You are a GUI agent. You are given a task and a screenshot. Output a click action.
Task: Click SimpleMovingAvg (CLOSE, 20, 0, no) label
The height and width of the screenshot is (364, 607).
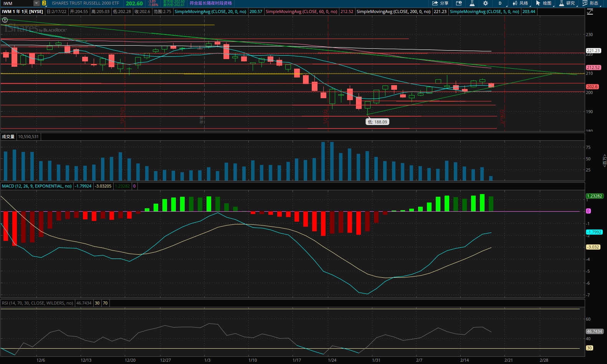tap(210, 12)
